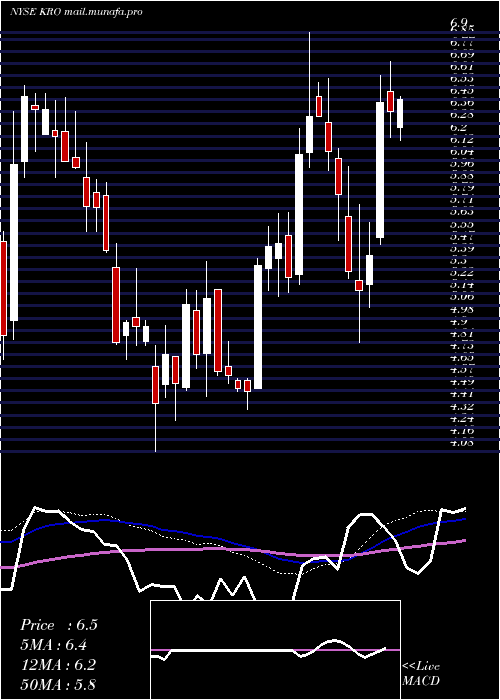Select the '5MA : 6.4' value
500x700 pixels.
pos(53,645)
